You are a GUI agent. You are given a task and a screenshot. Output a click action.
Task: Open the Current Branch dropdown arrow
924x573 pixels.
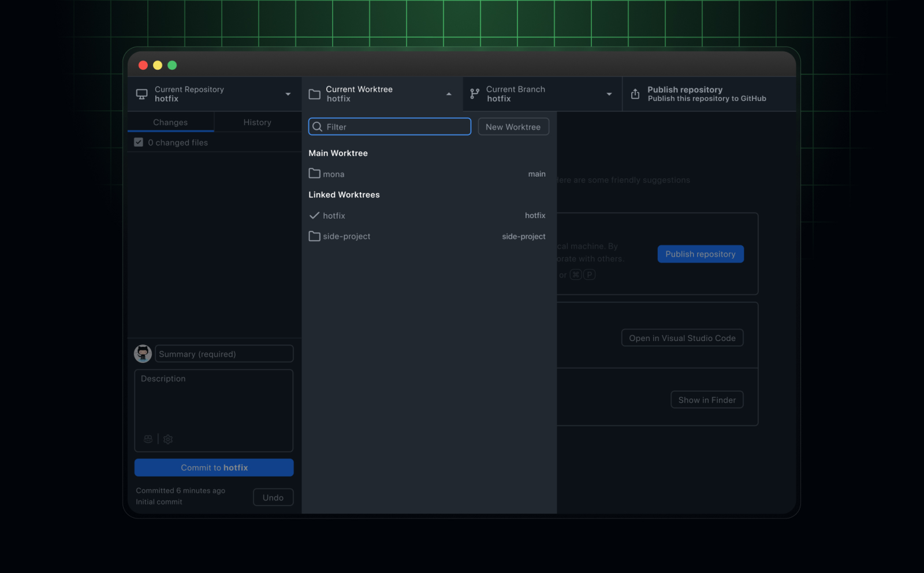[x=609, y=94]
